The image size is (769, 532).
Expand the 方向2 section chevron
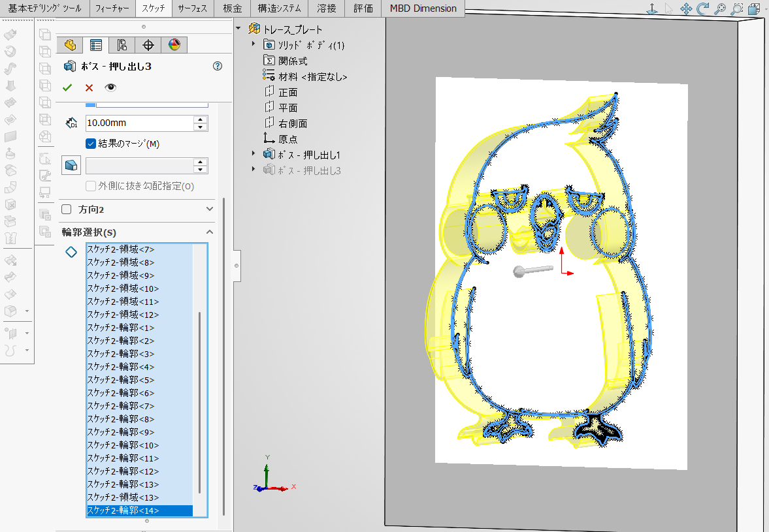pyautogui.click(x=210, y=209)
